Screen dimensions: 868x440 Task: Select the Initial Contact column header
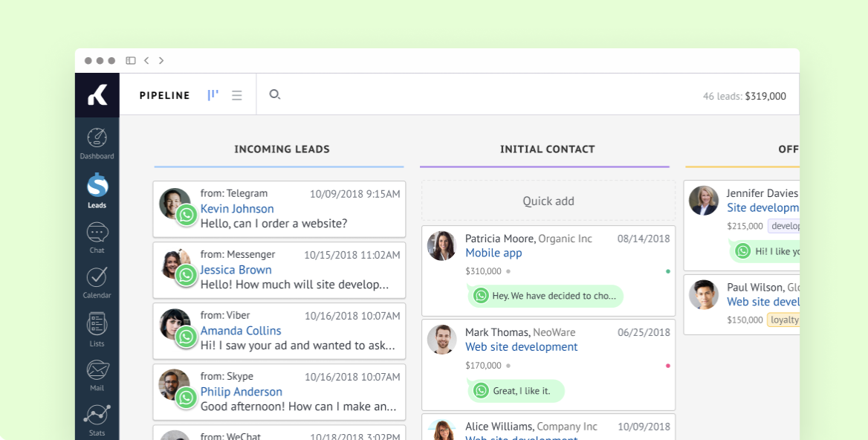(548, 149)
